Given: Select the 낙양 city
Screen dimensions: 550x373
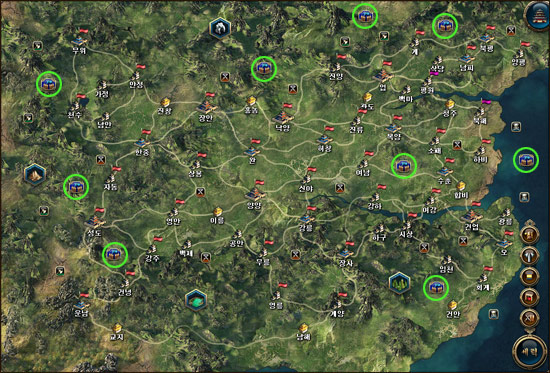Looking at the screenshot, I should tap(283, 118).
